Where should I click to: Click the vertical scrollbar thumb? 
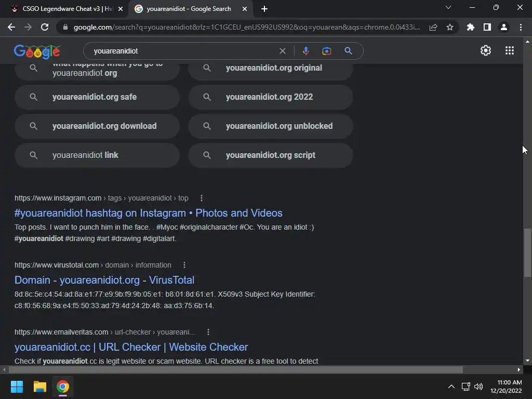click(527, 253)
